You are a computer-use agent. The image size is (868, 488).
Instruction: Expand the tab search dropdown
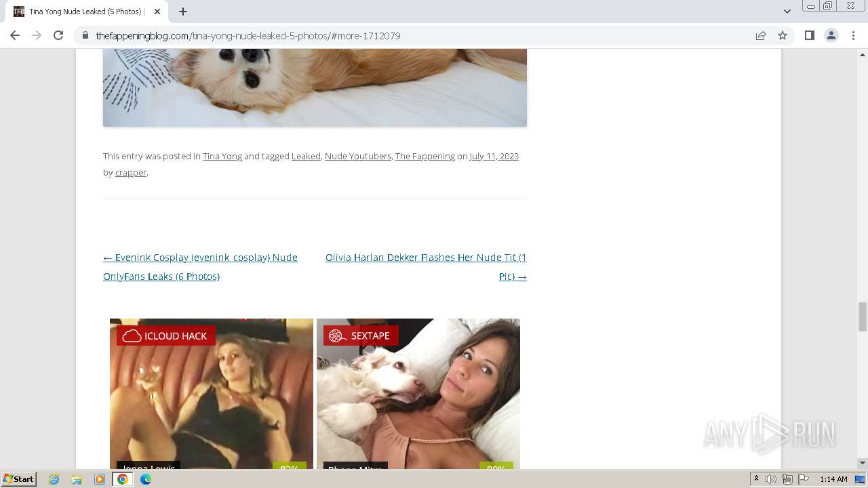[x=787, y=12]
